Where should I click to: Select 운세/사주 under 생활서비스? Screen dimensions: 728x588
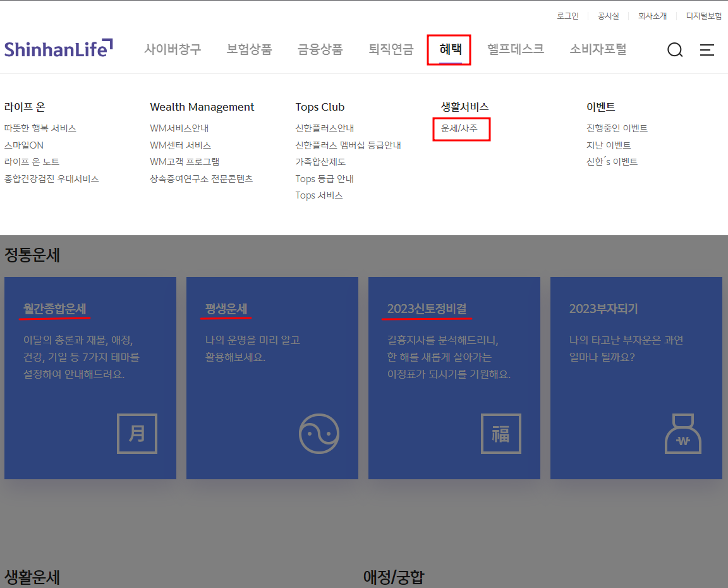tap(459, 128)
